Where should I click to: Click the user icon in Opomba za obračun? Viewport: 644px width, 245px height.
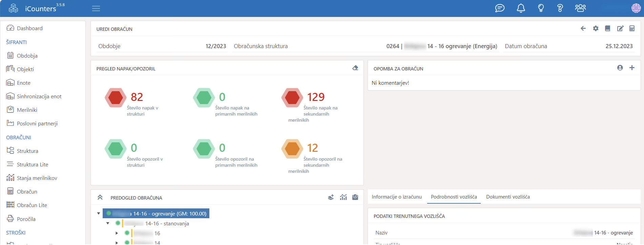[620, 68]
